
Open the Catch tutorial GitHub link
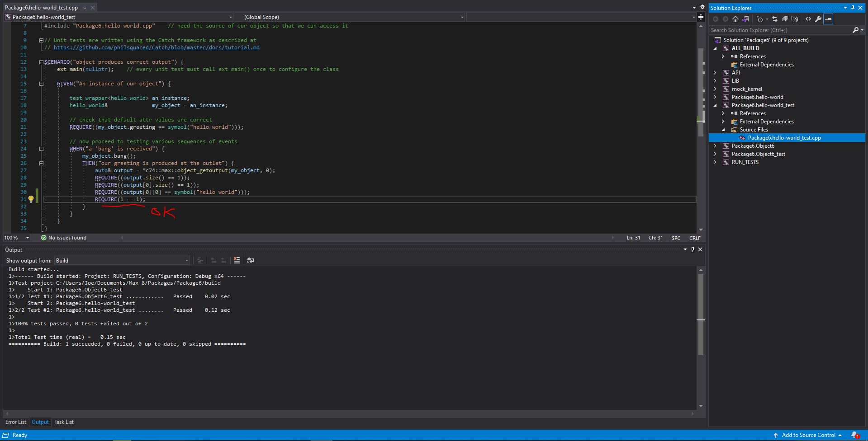[x=157, y=47]
